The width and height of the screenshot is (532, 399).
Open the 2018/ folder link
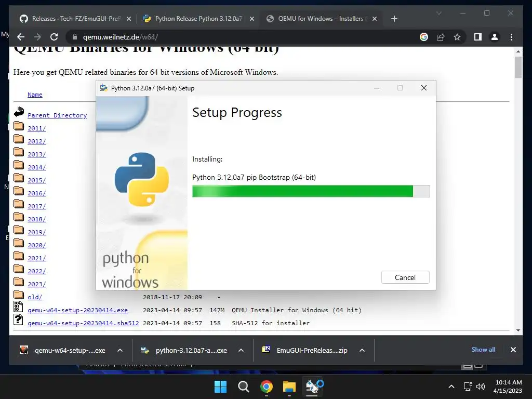click(x=37, y=219)
